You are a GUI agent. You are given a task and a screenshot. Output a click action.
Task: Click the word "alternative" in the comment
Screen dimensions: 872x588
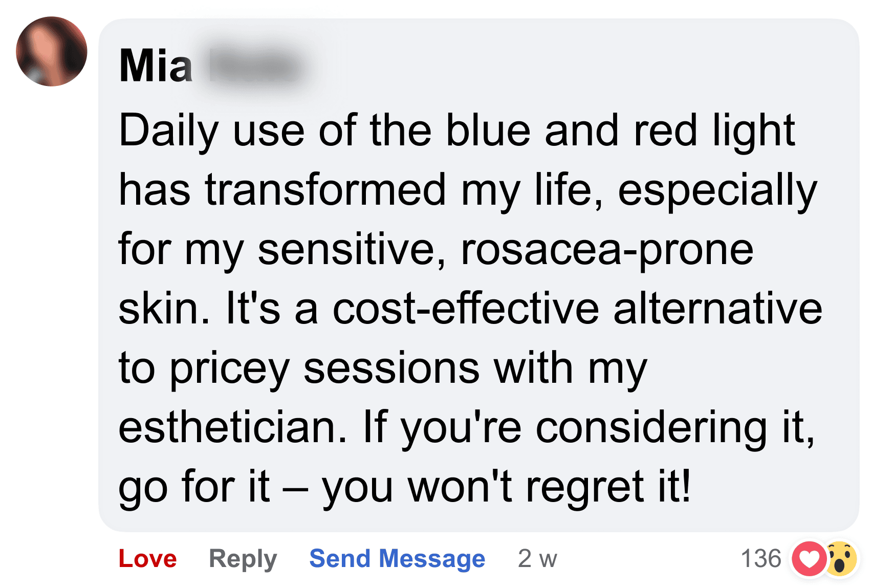click(717, 309)
